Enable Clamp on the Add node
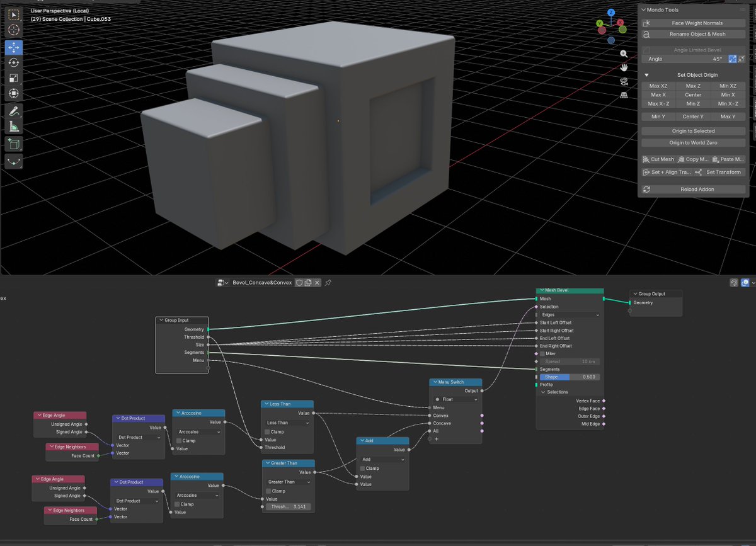This screenshot has width=756, height=546. 363,469
